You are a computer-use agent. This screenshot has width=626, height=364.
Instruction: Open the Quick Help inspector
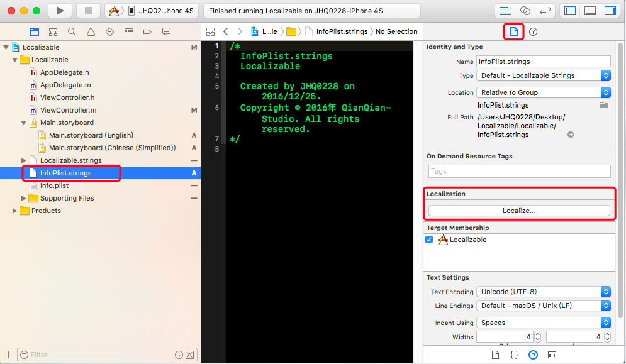coord(533,31)
